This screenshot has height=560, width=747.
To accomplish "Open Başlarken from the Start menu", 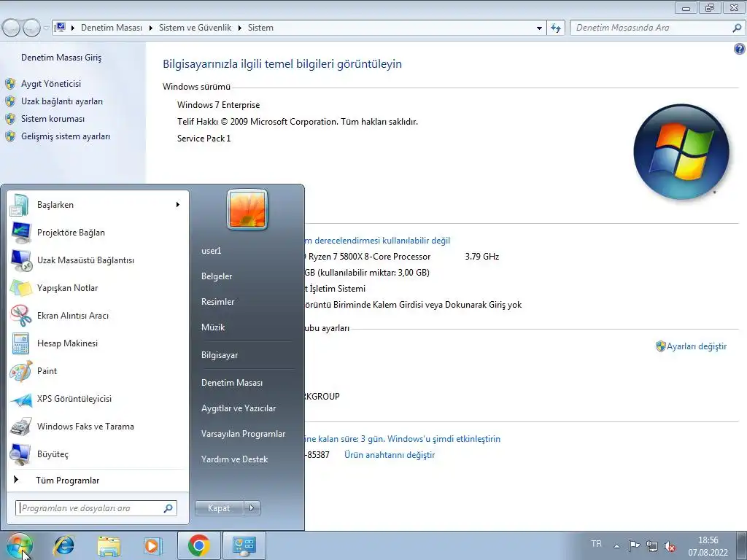I will click(97, 205).
